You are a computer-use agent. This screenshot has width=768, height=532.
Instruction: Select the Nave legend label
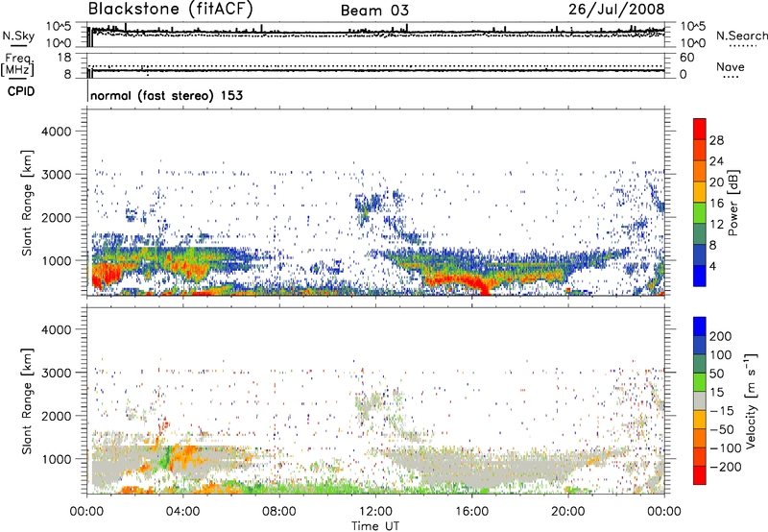point(731,67)
